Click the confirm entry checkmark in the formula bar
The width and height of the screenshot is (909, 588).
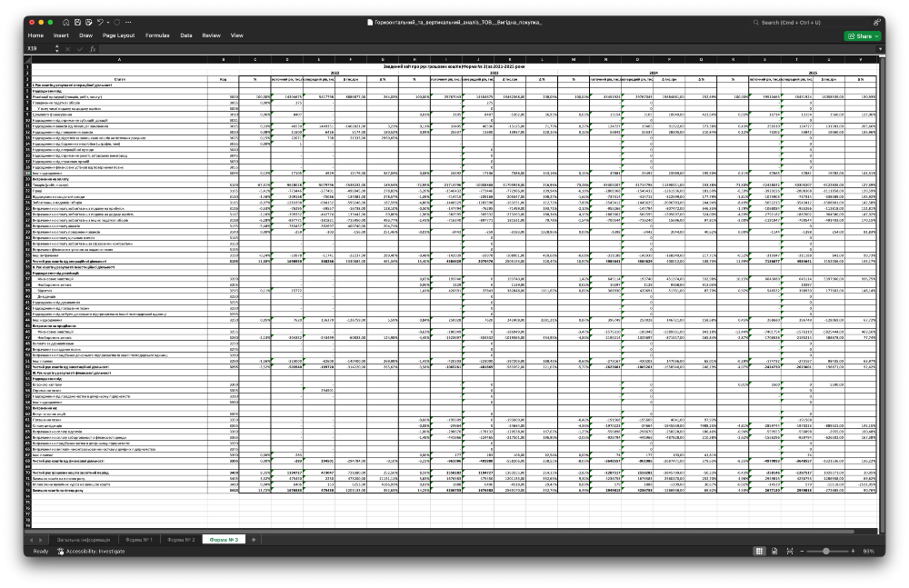[x=80, y=49]
